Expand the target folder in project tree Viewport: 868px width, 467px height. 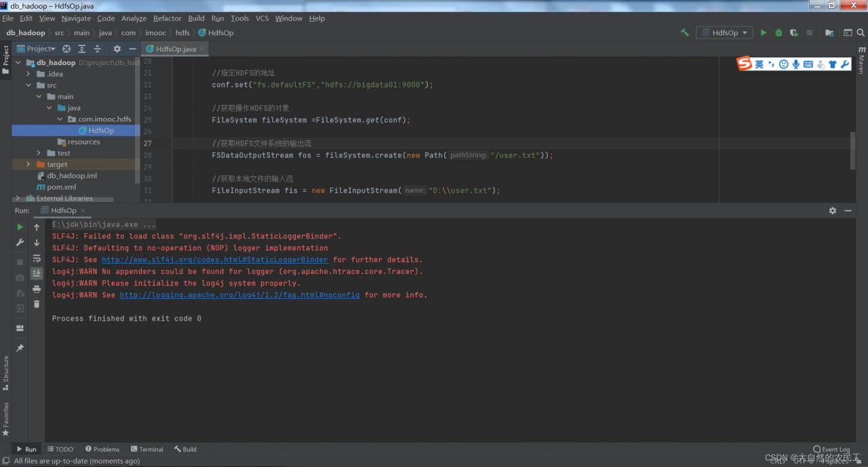tap(28, 164)
